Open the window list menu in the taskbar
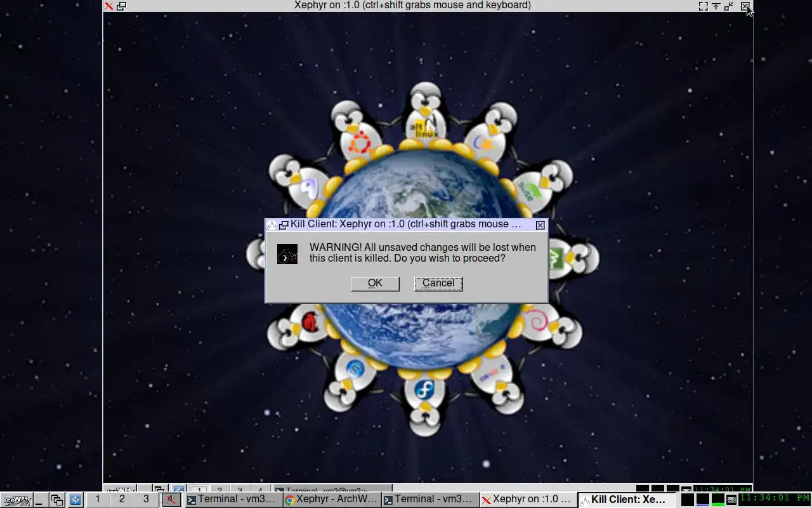The width and height of the screenshot is (812, 508). pyautogui.click(x=57, y=500)
